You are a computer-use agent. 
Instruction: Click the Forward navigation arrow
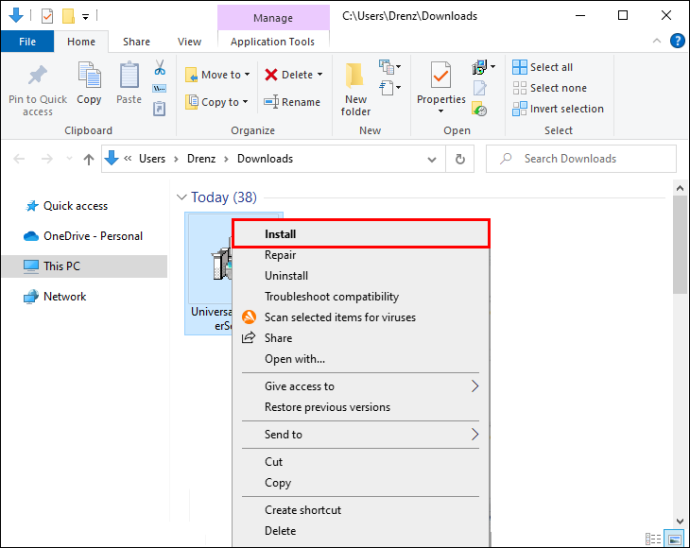tap(47, 158)
